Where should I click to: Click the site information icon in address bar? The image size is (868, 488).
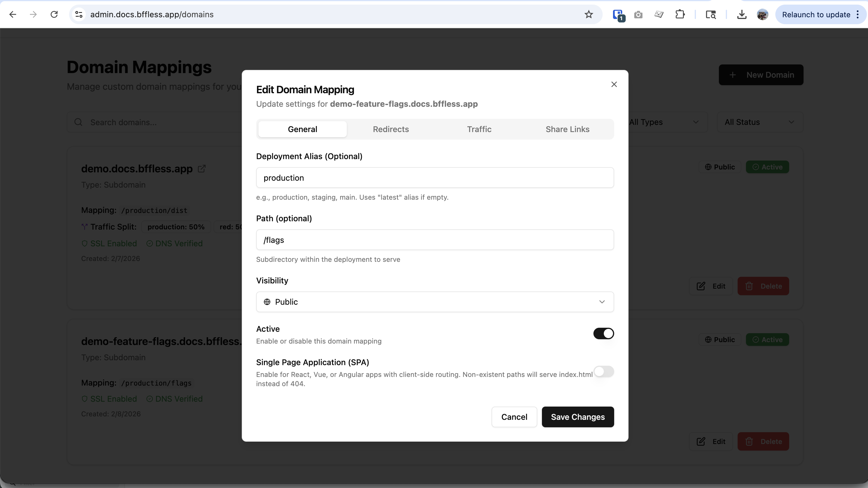[79, 14]
